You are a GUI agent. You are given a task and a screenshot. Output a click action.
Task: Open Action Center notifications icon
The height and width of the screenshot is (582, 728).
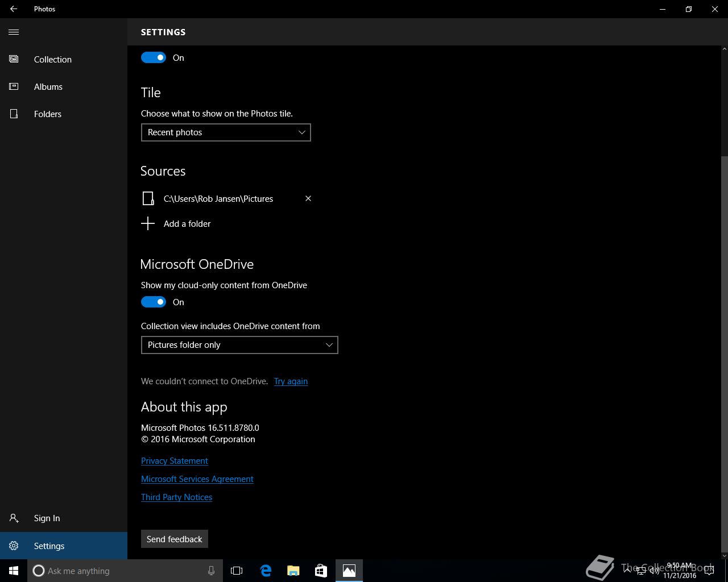click(709, 571)
